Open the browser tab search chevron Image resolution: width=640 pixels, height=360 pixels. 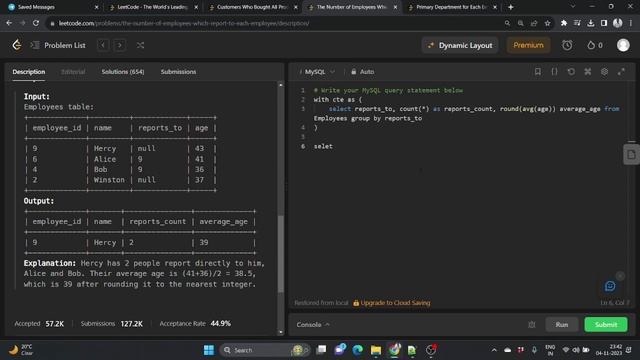click(573, 7)
